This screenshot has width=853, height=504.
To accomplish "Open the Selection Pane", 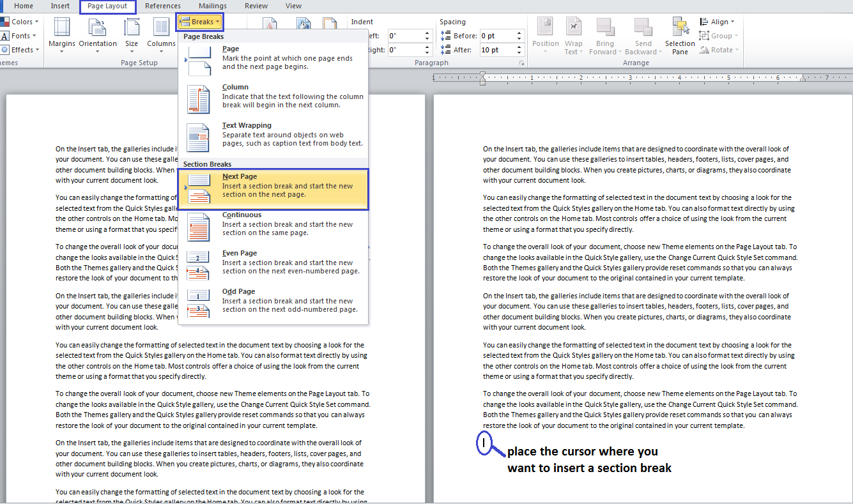I will click(680, 29).
